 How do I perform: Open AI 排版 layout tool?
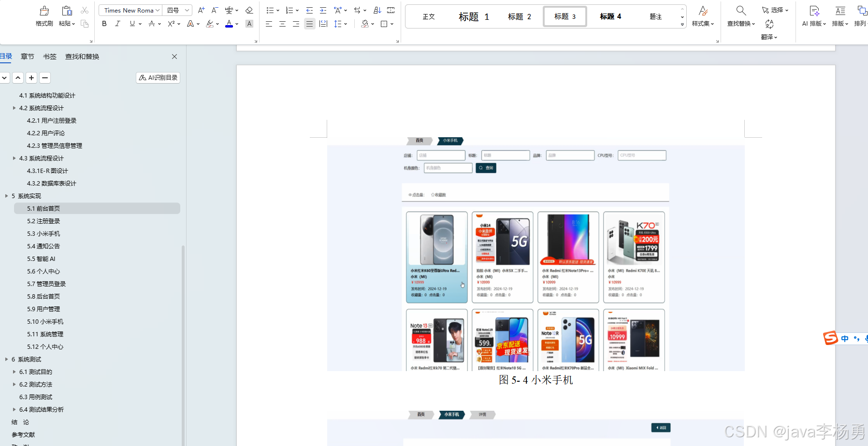click(x=814, y=16)
